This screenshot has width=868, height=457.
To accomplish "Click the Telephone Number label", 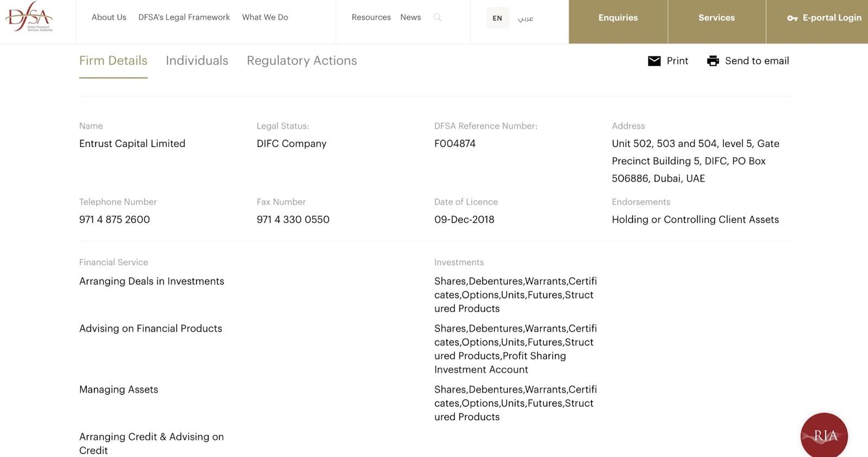I will [118, 202].
